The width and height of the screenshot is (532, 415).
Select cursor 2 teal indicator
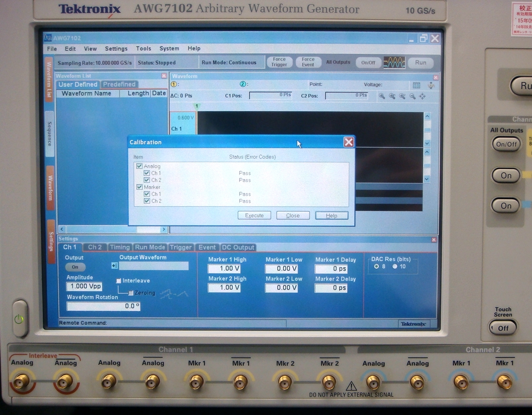[x=243, y=84]
